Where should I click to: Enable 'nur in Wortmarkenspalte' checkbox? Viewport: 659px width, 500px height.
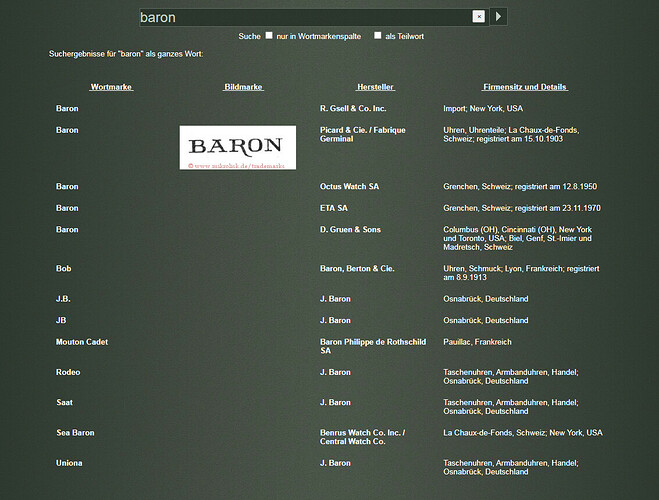click(269, 35)
